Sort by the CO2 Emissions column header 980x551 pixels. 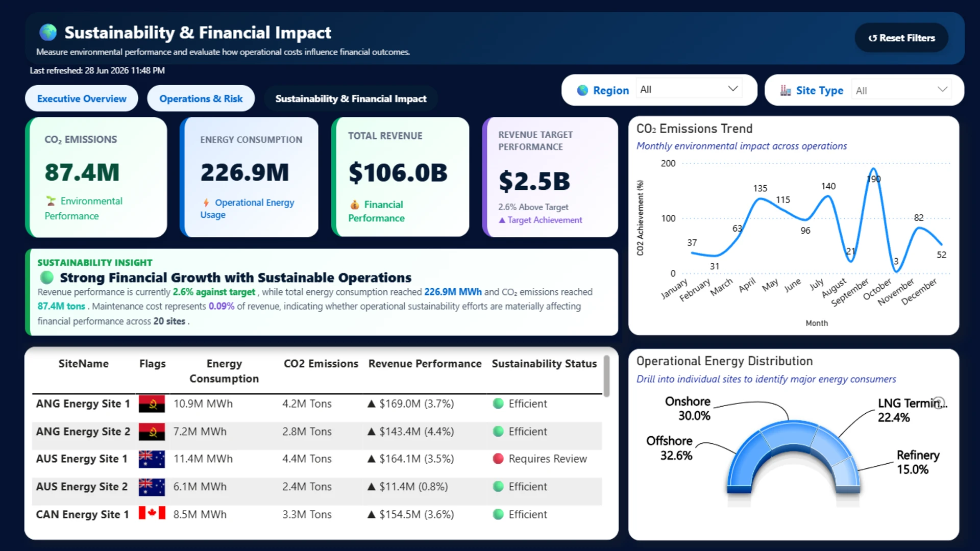click(x=321, y=364)
